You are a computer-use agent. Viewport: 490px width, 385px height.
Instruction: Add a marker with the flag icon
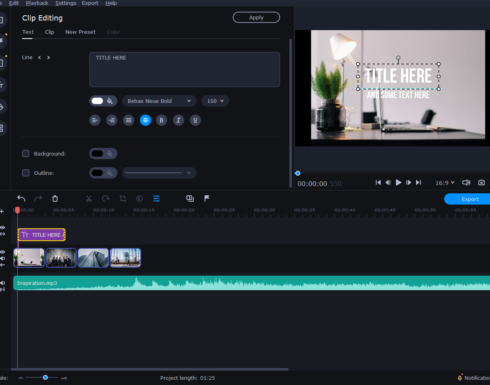(207, 199)
